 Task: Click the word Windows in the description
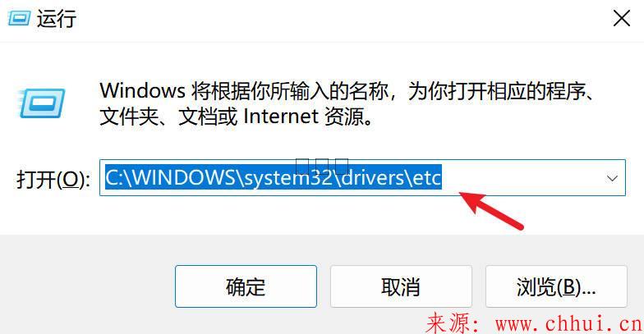coord(143,90)
